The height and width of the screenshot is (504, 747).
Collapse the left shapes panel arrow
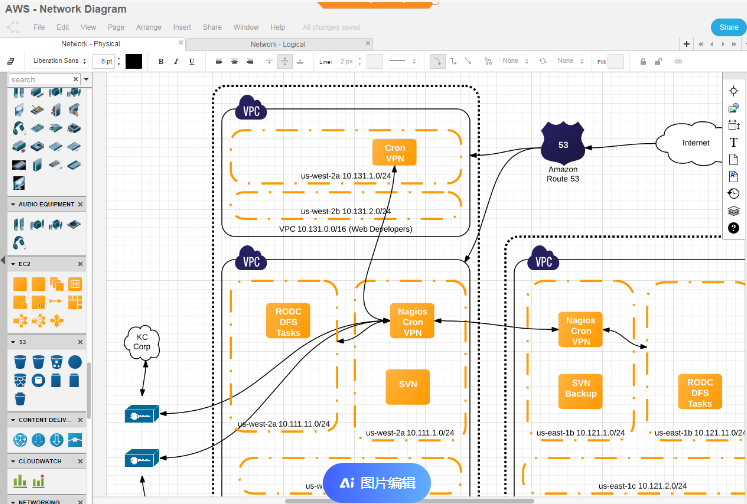tap(3, 260)
